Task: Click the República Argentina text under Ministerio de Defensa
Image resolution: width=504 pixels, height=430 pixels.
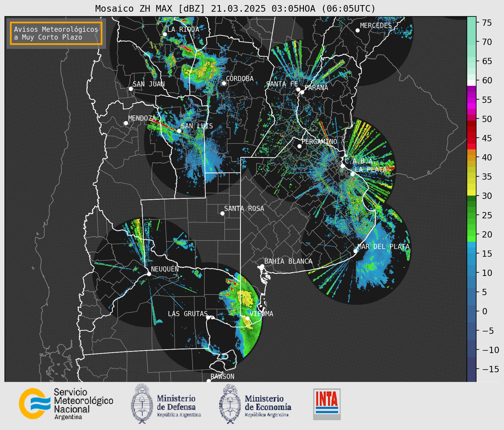Action: (x=179, y=415)
